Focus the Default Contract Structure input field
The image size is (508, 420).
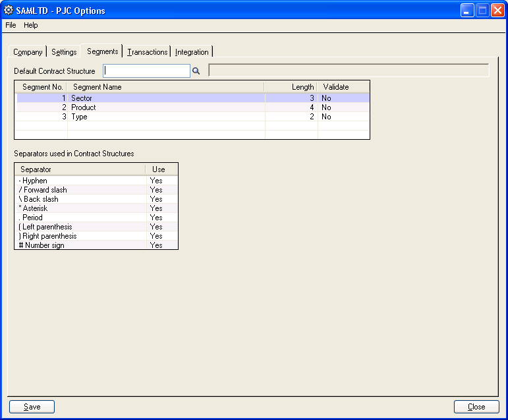(x=146, y=71)
